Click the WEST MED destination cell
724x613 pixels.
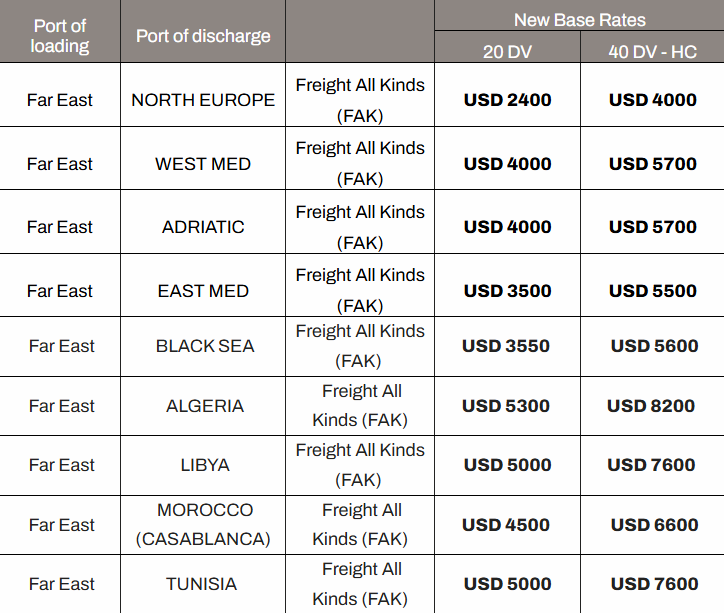[203, 164]
